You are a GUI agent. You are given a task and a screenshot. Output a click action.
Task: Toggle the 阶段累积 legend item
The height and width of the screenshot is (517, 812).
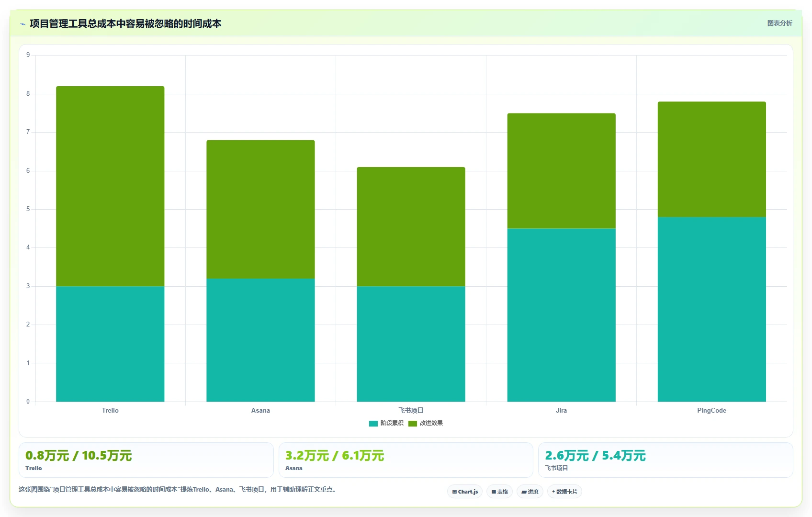point(386,423)
